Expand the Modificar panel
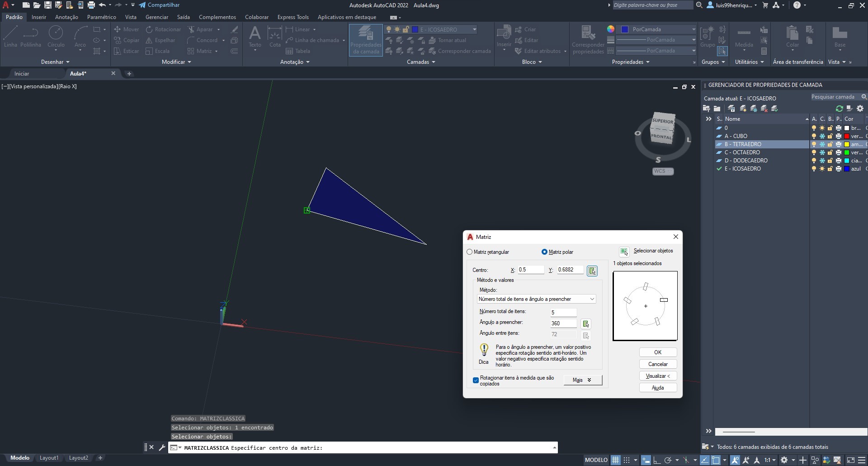 pyautogui.click(x=176, y=62)
